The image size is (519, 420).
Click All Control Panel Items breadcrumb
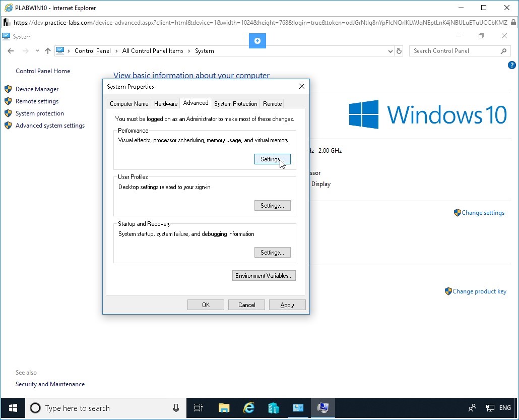click(x=153, y=51)
